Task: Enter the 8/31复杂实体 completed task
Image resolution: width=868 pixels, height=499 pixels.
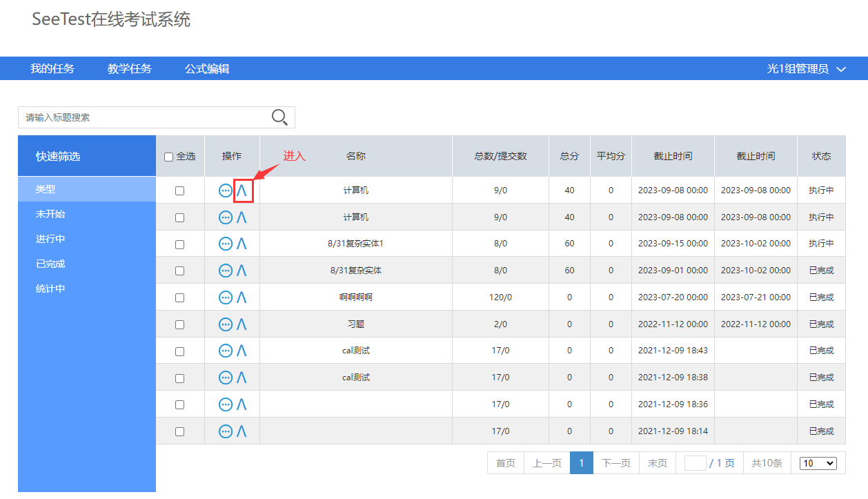Action: point(241,271)
